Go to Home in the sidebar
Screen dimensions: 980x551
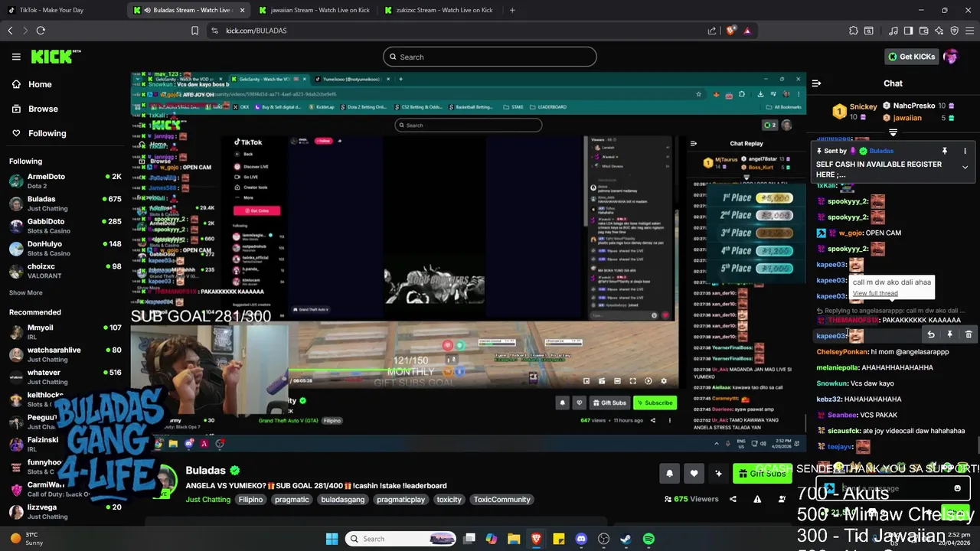click(x=40, y=84)
